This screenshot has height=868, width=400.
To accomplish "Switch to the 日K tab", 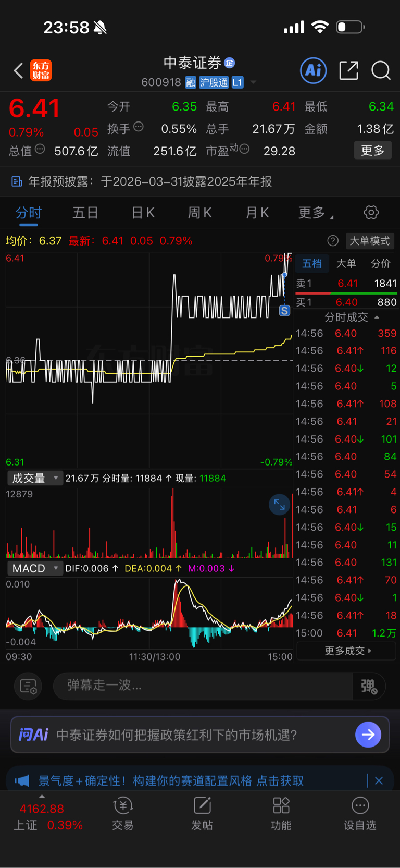I will click(143, 213).
